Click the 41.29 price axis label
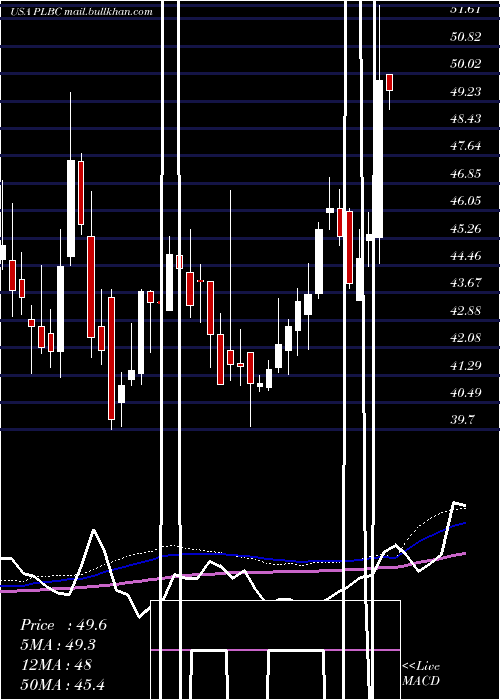The width and height of the screenshot is (500, 700). 466,366
